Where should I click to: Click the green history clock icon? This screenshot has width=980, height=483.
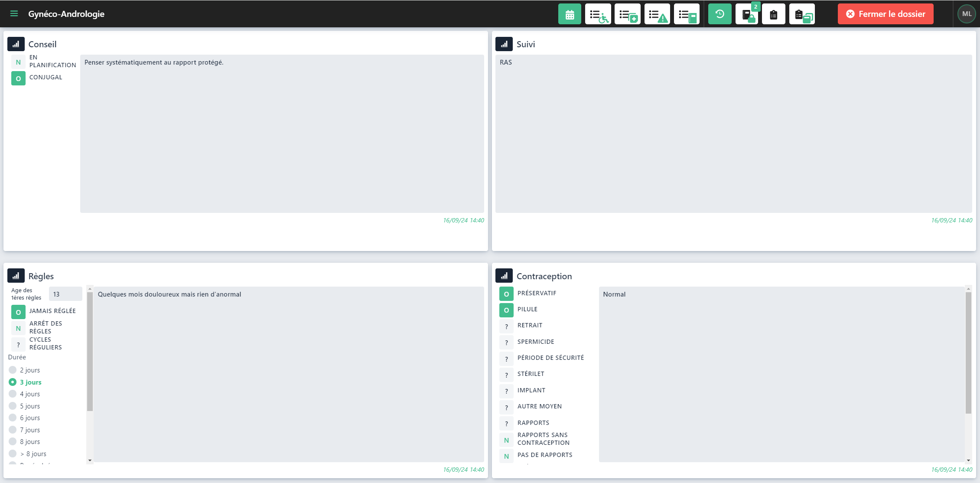tap(720, 14)
